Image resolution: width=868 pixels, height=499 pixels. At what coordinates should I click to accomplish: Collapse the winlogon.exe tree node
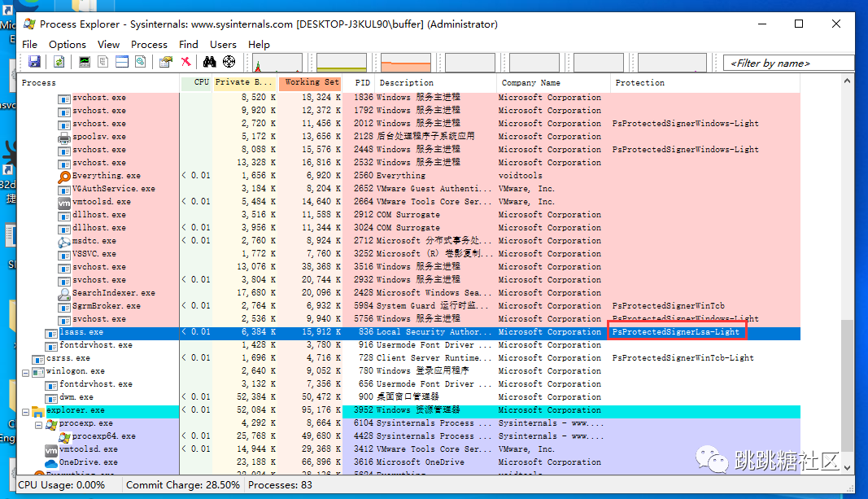(25, 373)
